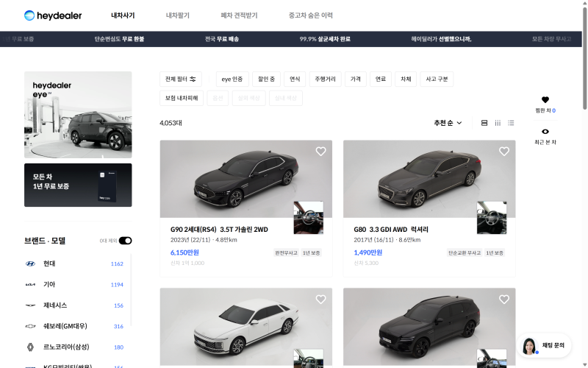
Task: Switch to list view layout
Action: coord(511,123)
